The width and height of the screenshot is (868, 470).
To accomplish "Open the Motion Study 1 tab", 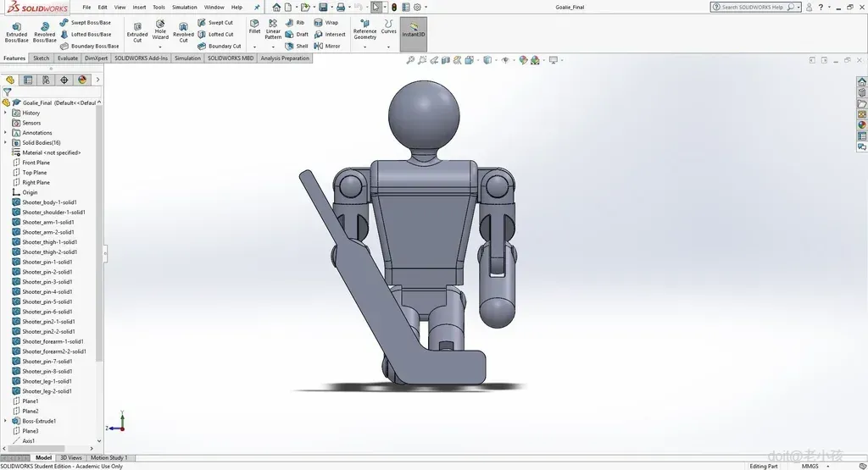I will click(109, 458).
